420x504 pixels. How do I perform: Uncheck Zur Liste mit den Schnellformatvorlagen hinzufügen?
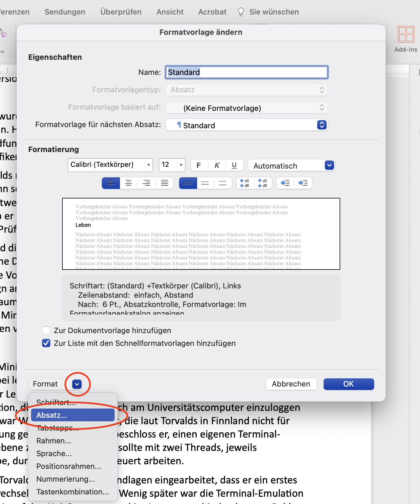(46, 343)
